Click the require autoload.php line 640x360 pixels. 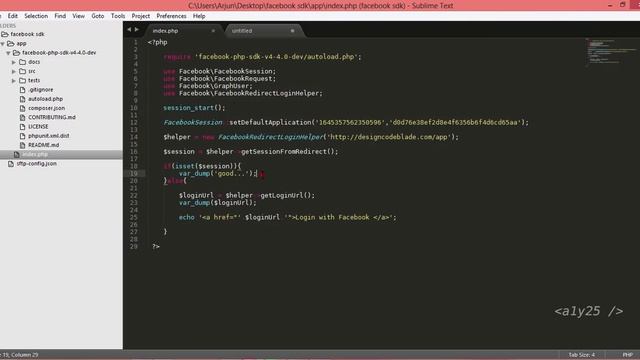click(x=262, y=57)
